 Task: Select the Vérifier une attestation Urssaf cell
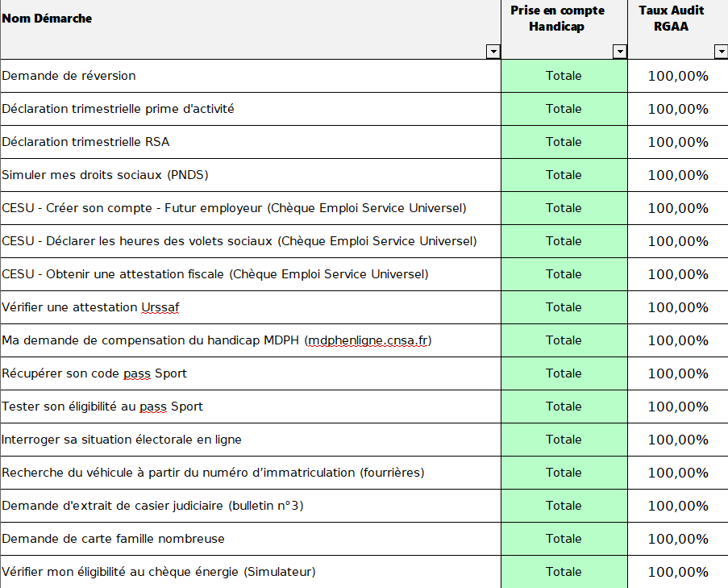(97, 307)
